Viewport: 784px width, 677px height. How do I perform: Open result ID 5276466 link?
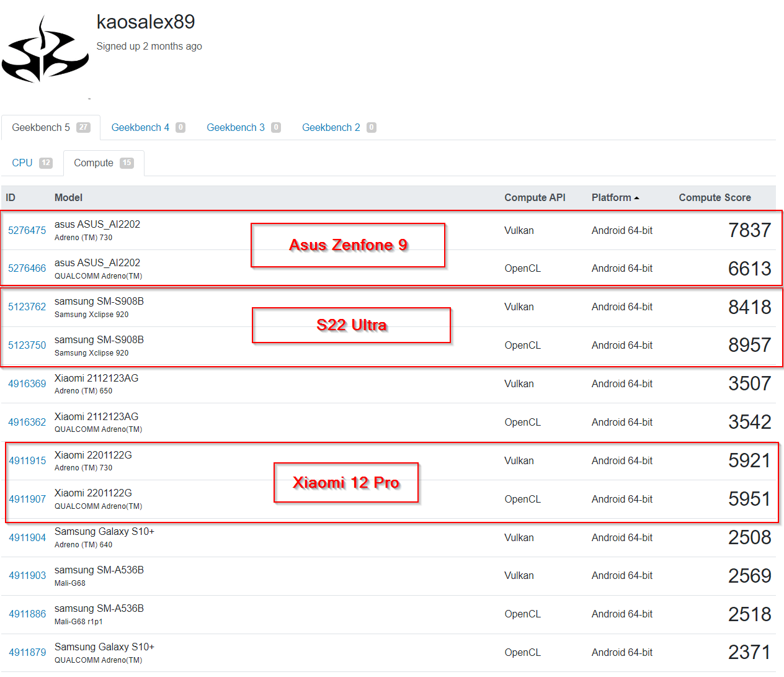tap(27, 268)
